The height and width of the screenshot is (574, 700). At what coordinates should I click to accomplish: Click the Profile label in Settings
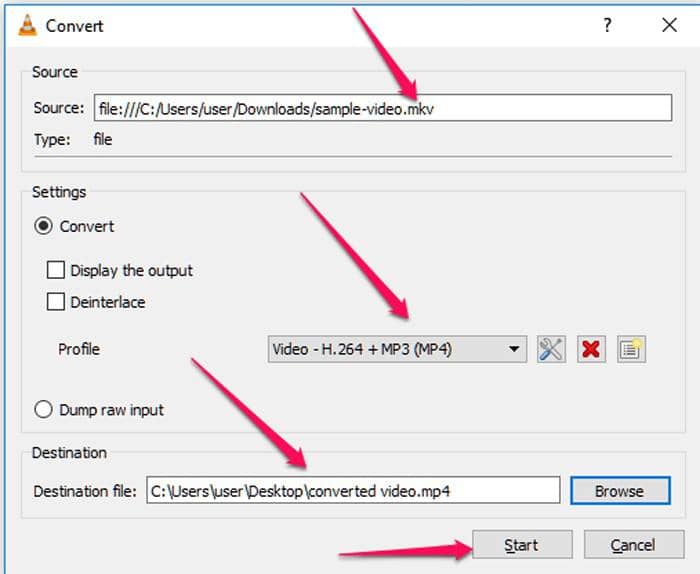point(79,349)
